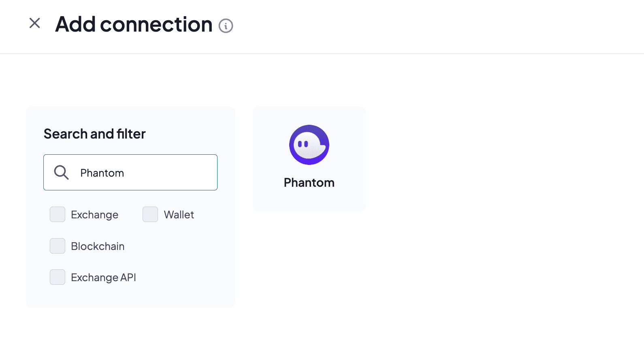The image size is (644, 350).
Task: Click the purple ghost icon on Phantom tile
Action: tap(309, 145)
